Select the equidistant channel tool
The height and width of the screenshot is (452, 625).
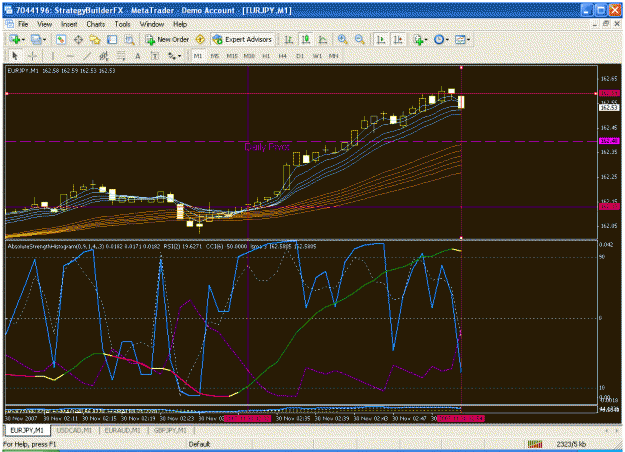point(104,56)
